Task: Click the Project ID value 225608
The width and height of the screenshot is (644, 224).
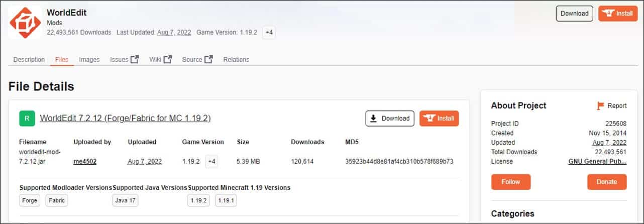Action: coord(616,124)
